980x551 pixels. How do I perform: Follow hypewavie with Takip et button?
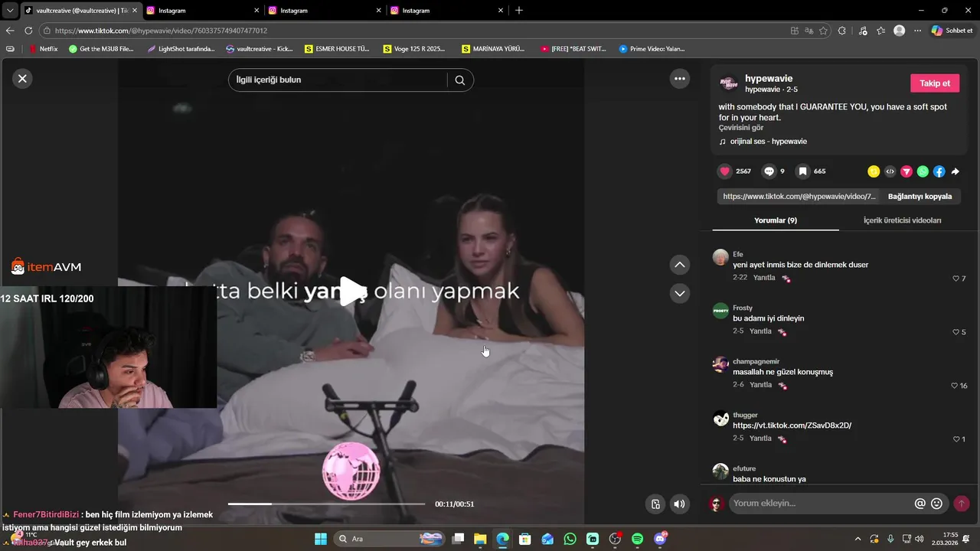tap(935, 83)
